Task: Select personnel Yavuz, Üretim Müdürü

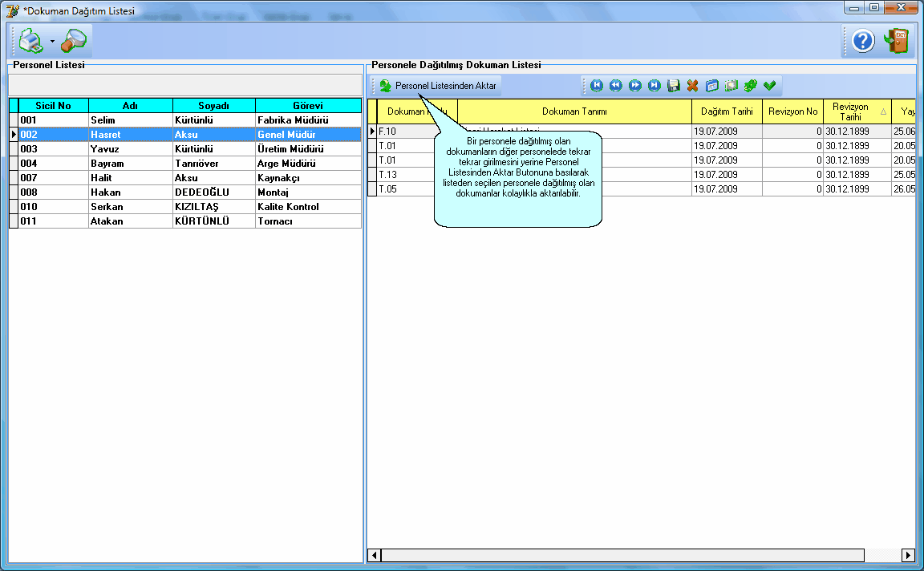Action: click(x=185, y=149)
